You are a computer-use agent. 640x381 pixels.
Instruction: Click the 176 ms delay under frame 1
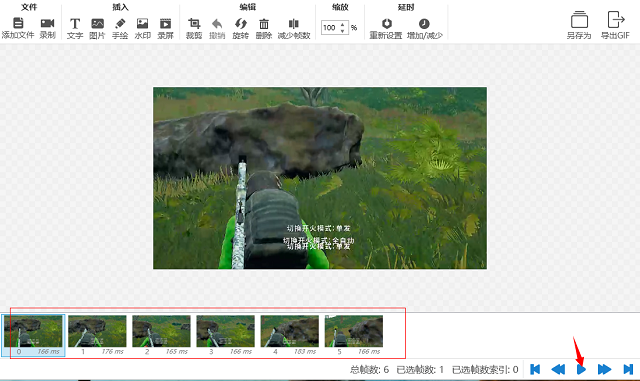(x=113, y=351)
